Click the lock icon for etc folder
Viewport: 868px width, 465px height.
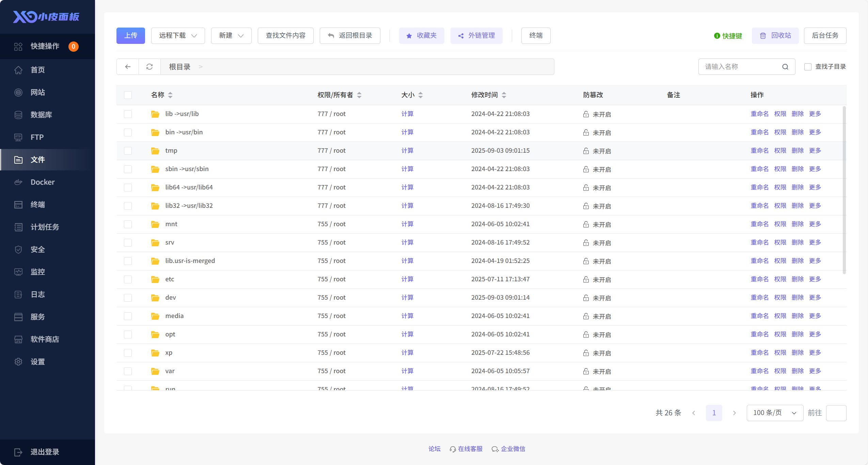[x=586, y=279]
